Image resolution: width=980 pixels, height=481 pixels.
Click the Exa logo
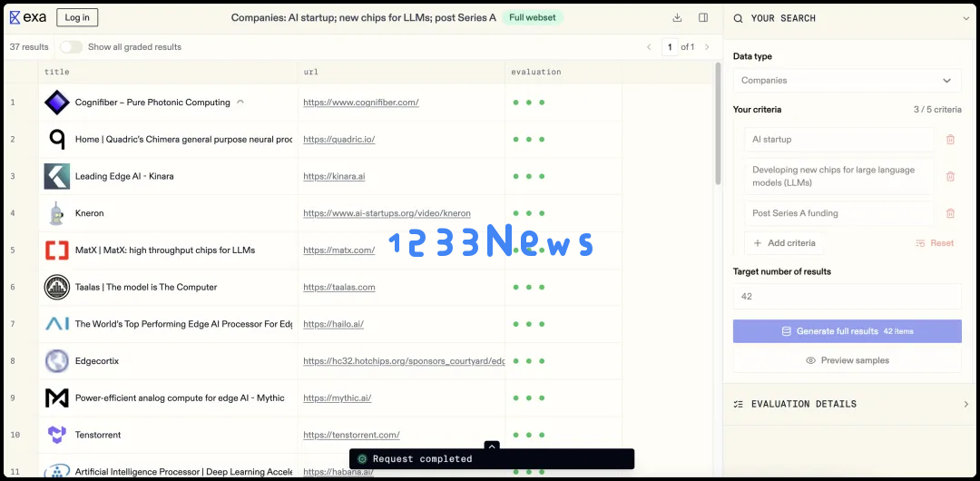(x=28, y=17)
